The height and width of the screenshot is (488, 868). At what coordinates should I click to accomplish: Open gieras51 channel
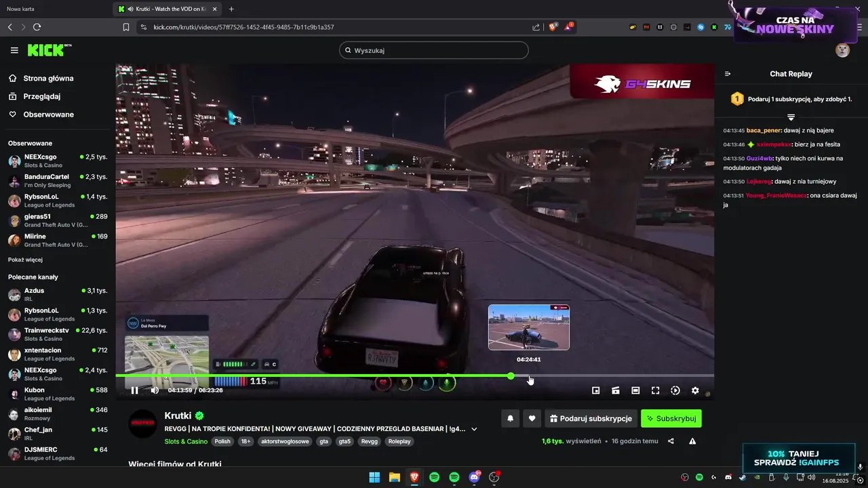click(x=58, y=220)
